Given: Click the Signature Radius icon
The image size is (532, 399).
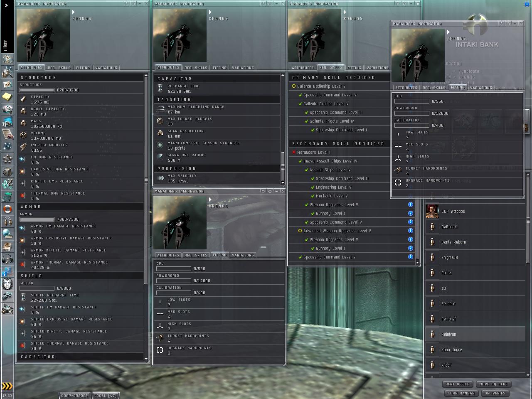Looking at the screenshot, I should [160, 157].
